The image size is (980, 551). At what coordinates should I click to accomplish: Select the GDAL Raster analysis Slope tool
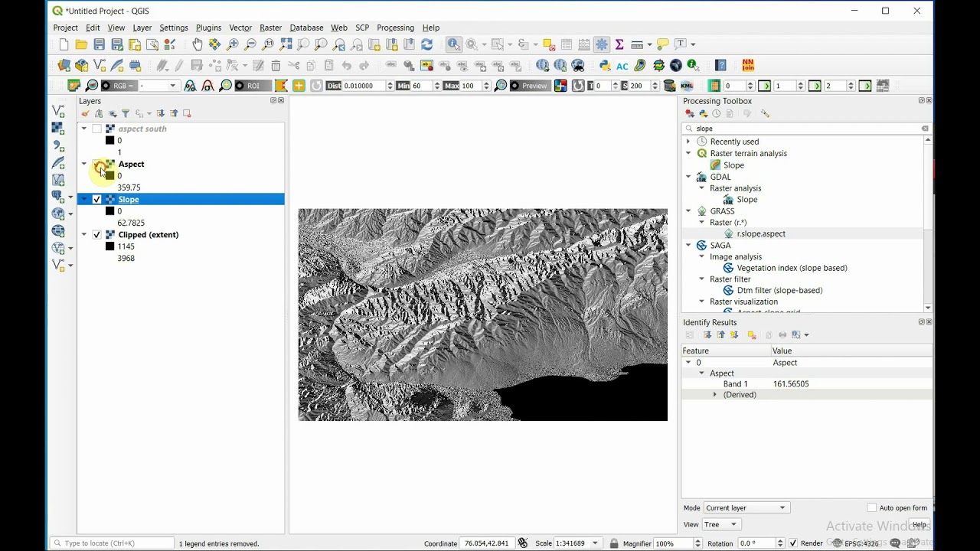pyautogui.click(x=747, y=200)
